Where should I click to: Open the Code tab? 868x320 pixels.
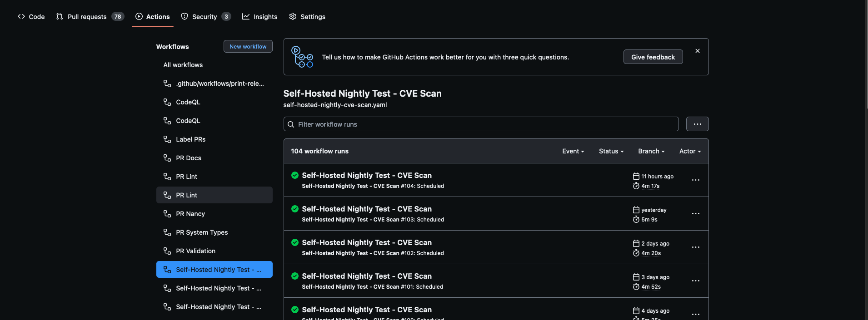(x=31, y=16)
